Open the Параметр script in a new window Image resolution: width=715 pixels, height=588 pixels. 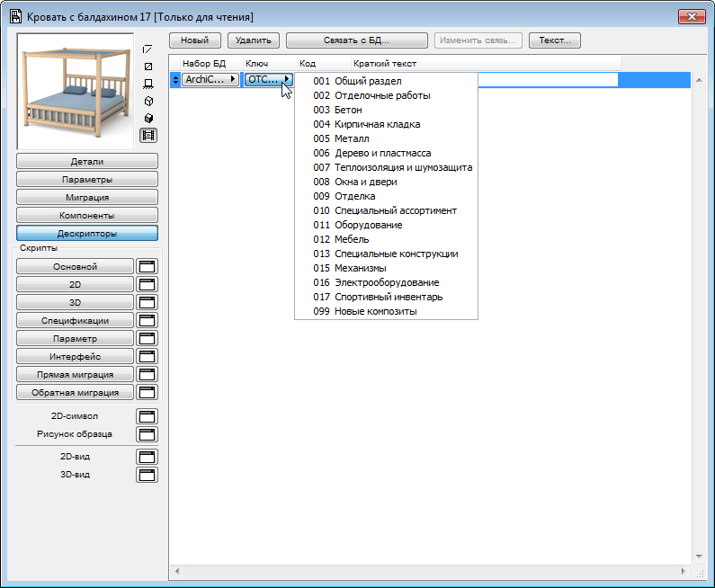tap(147, 339)
